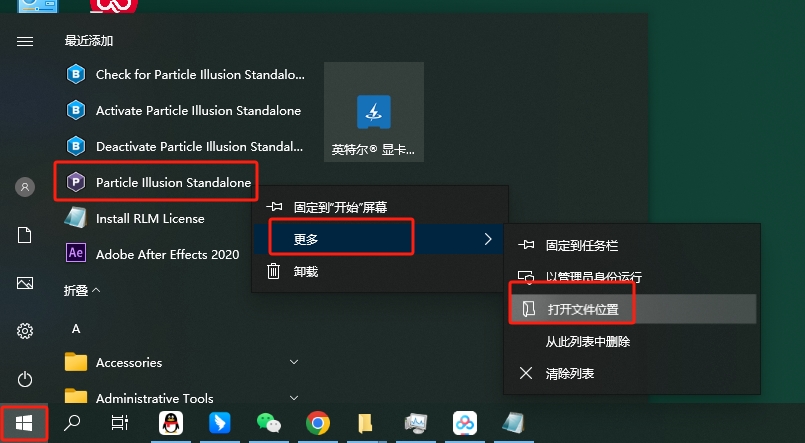Choose 以管理员身份运行
Image resolution: width=805 pixels, height=443 pixels.
coord(631,277)
